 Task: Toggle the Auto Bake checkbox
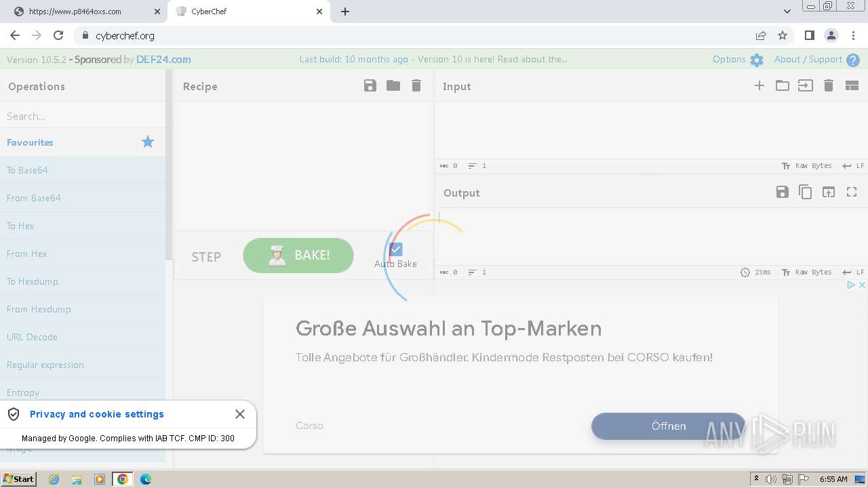pyautogui.click(x=396, y=249)
